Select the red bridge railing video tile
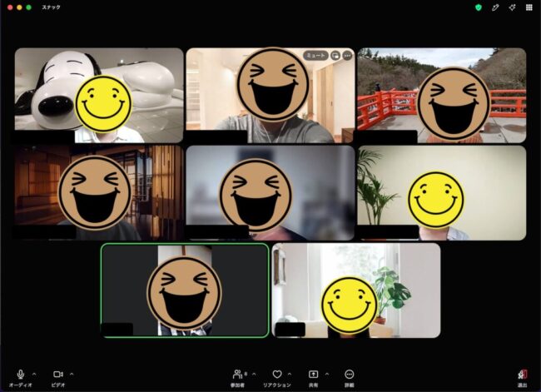The width and height of the screenshot is (541, 392). [x=442, y=95]
